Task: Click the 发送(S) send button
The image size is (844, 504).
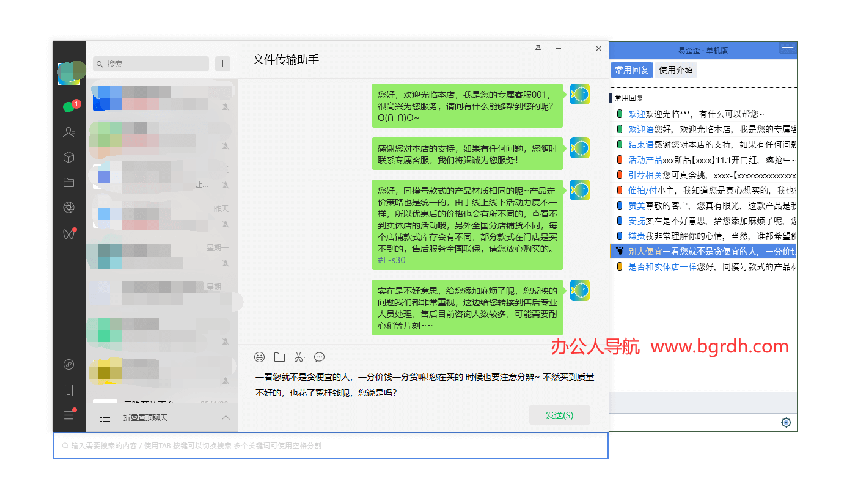Action: pyautogui.click(x=559, y=414)
